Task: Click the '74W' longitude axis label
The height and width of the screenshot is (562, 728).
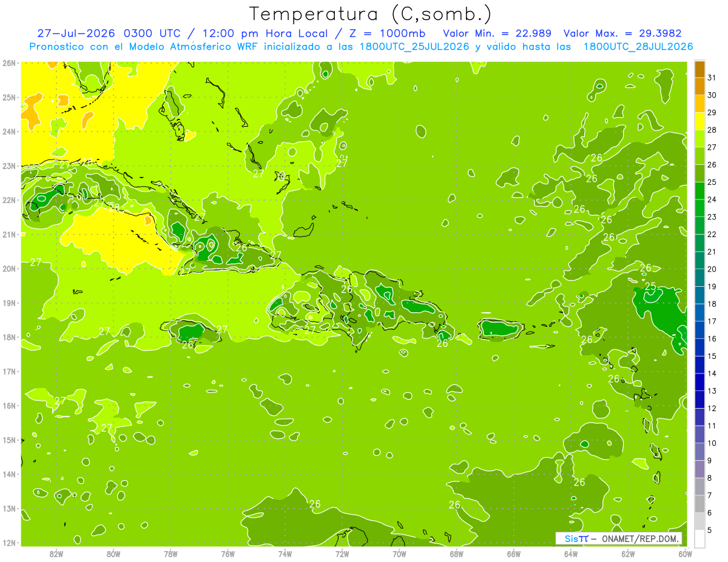Action: 285,554
